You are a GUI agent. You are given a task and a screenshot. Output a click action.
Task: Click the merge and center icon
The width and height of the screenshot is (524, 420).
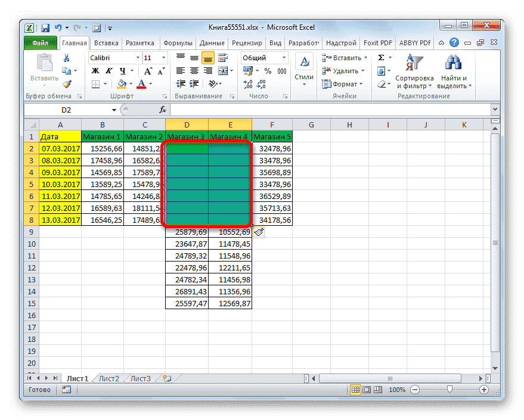pos(224,71)
